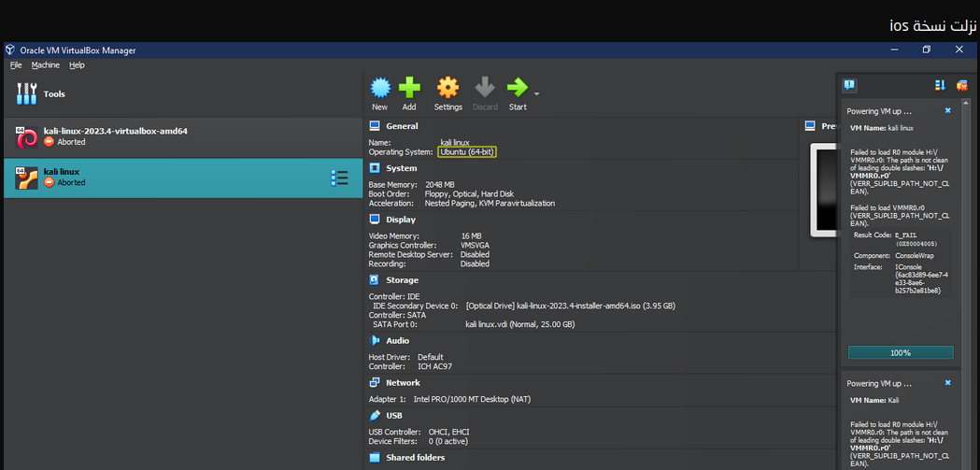Image resolution: width=980 pixels, height=470 pixels.
Task: Click the OHCI, EHCI USB controller value
Action: (x=448, y=432)
